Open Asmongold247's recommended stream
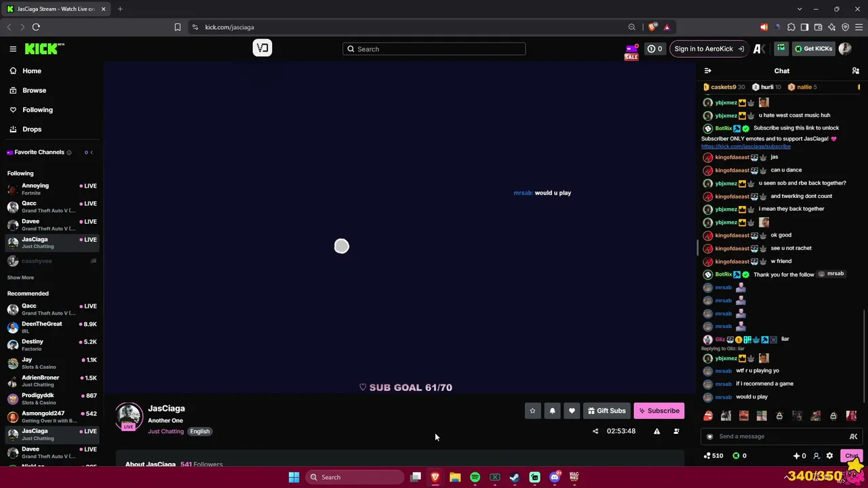This screenshot has height=488, width=868. coord(52,417)
